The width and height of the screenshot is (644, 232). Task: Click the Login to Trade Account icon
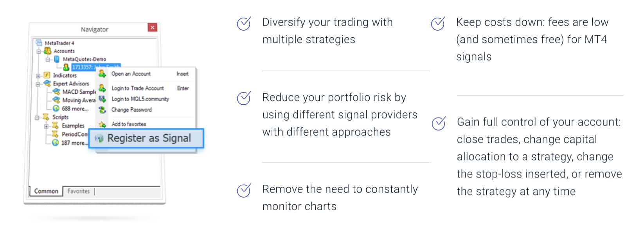pos(102,88)
